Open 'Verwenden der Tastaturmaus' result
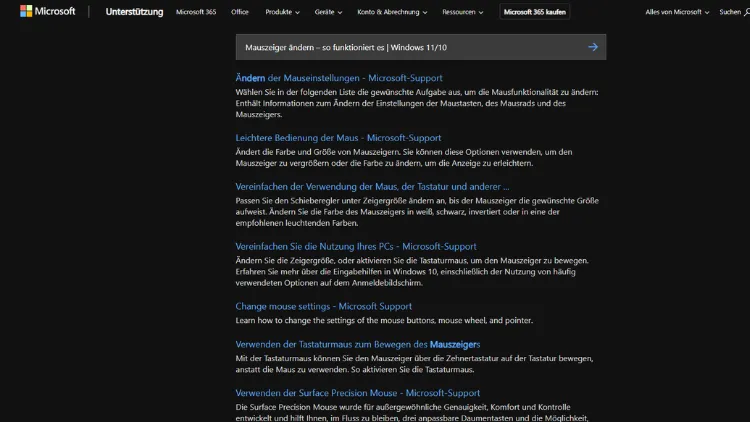The width and height of the screenshot is (750, 422). (358, 344)
